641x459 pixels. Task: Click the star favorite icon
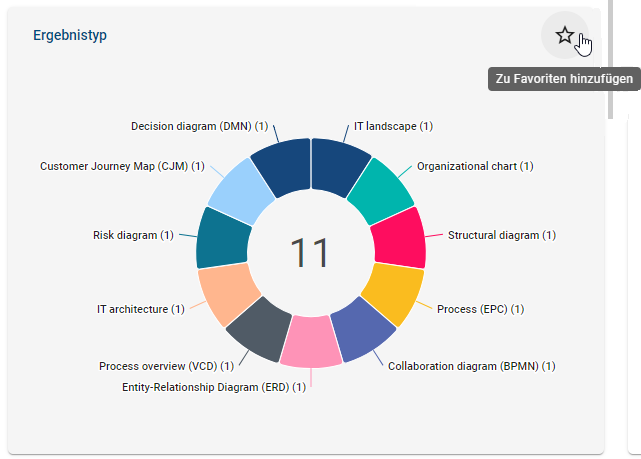[x=565, y=36]
